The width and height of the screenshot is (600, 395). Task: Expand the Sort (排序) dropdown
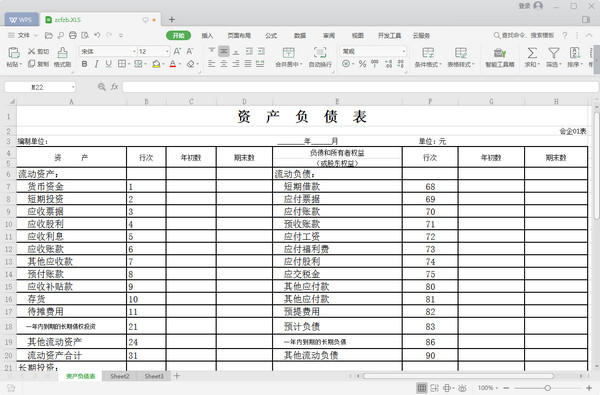tap(582, 64)
